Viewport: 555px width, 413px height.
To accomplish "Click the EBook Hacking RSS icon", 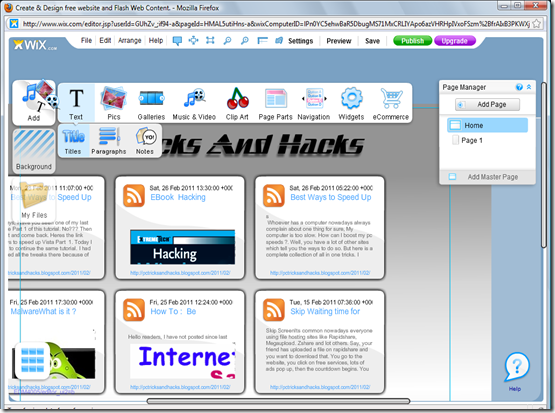I will [x=134, y=195].
